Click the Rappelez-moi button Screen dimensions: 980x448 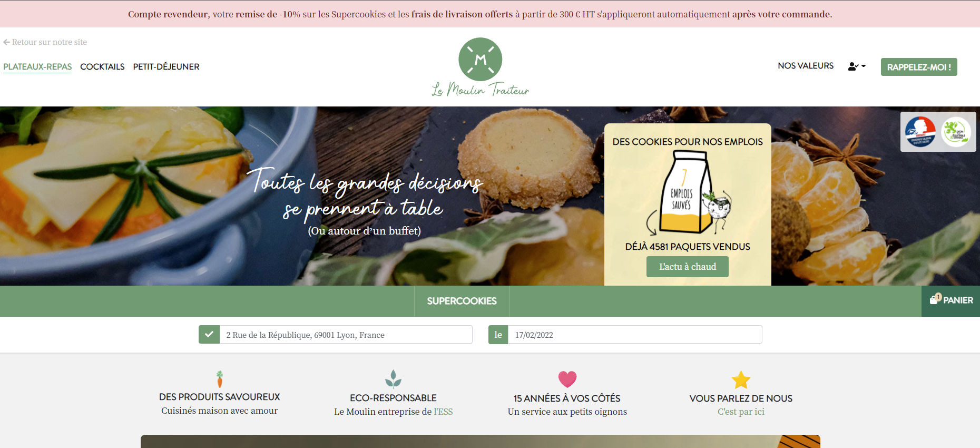[919, 67]
